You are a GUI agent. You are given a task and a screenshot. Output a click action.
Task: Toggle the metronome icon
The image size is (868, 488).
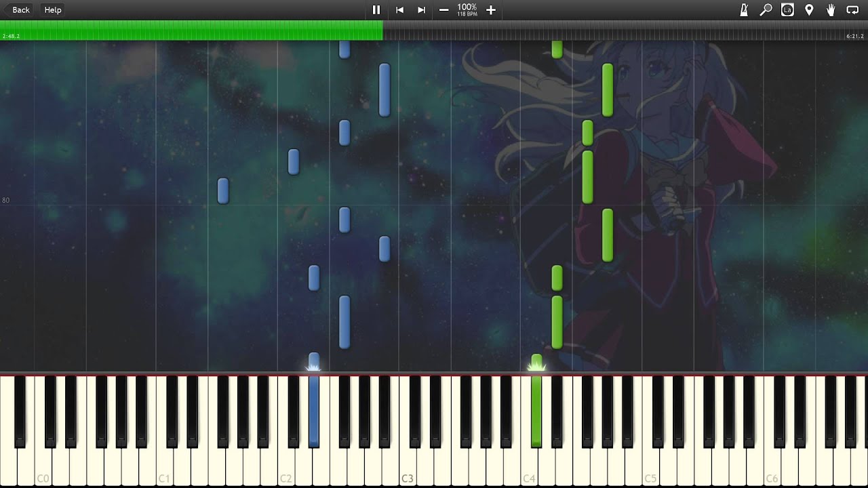pos(744,9)
